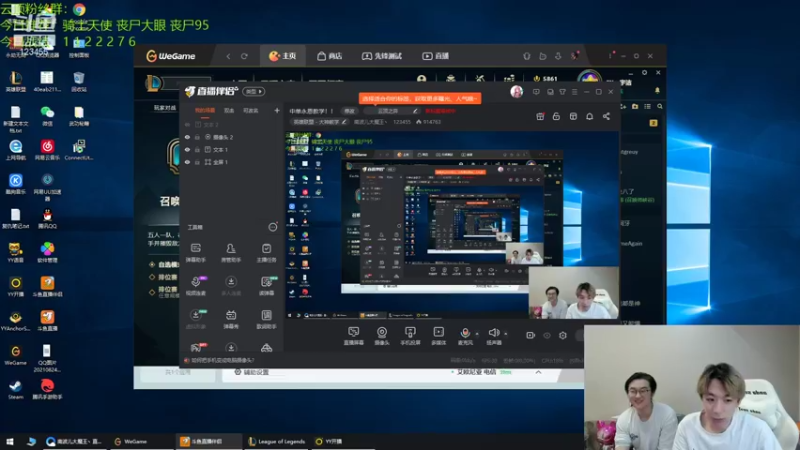This screenshot has width=800, height=450.
Task: Lock the 全屏 1 layer
Action: tap(197, 162)
